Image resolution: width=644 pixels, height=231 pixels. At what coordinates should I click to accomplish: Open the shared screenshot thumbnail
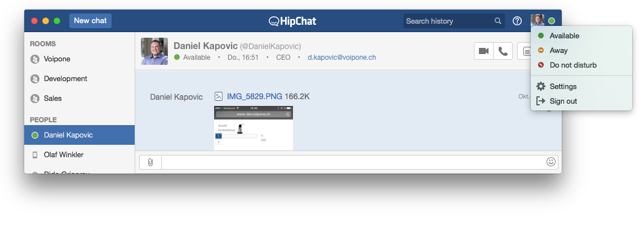(x=254, y=128)
